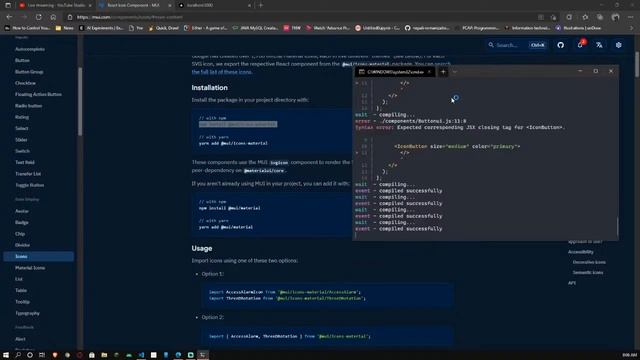Go back in the browser
Viewport: 640px width, 360px height.
pos(9,17)
